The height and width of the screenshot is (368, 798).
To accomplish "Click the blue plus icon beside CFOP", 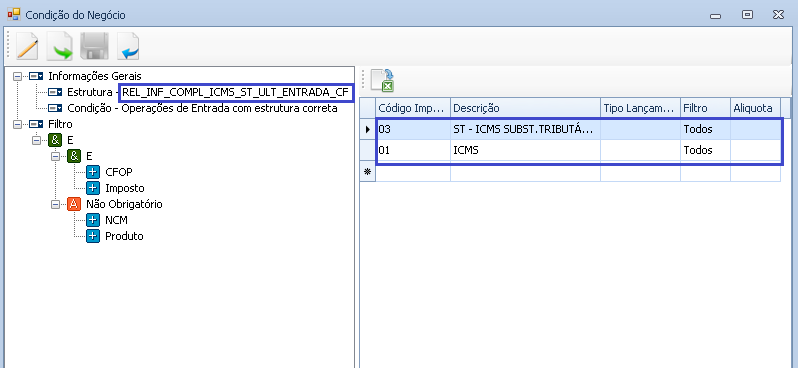I will [93, 172].
